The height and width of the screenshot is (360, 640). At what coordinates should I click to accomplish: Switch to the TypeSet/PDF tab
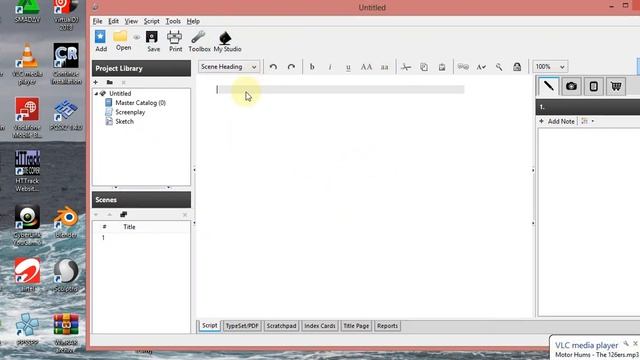[x=242, y=326]
